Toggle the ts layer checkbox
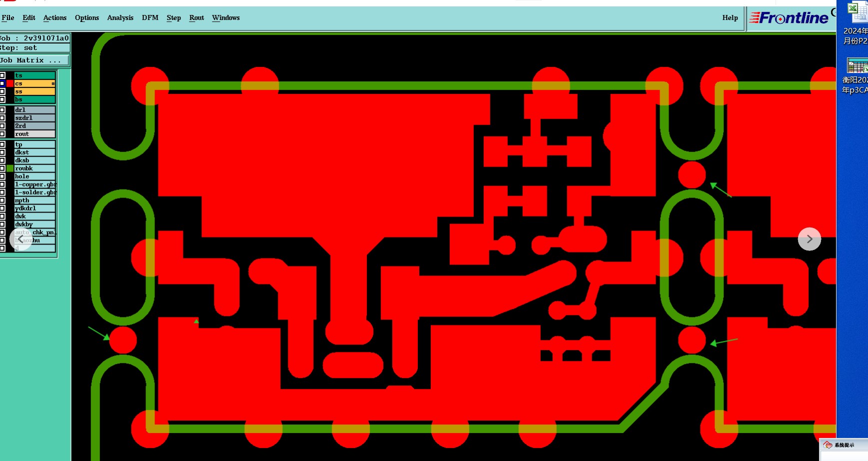This screenshot has width=868, height=461. (x=2, y=75)
